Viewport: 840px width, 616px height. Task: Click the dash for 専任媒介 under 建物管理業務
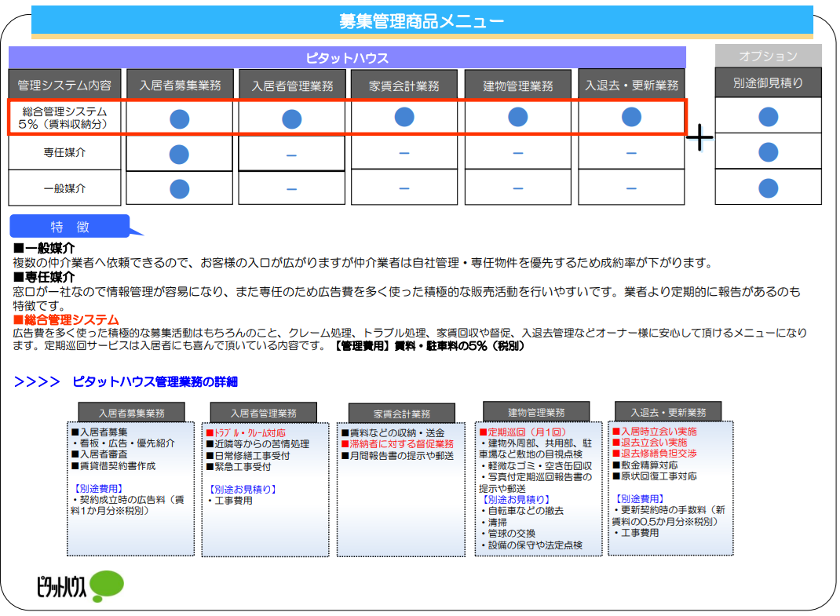pos(517,153)
